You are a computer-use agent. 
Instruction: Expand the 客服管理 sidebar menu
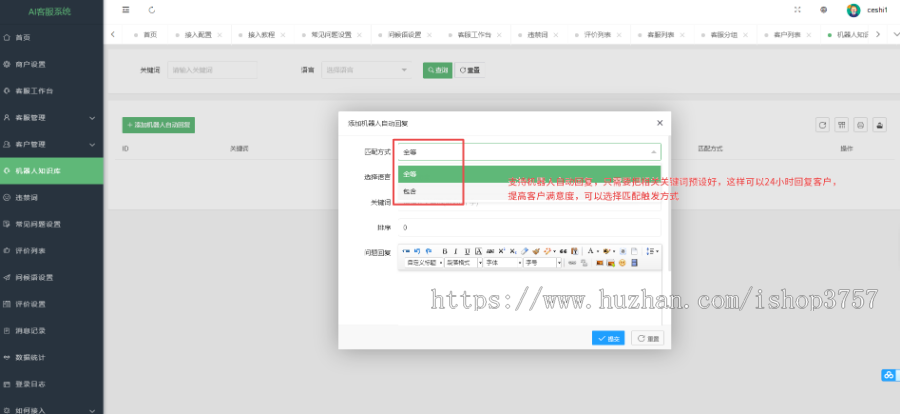point(51,117)
